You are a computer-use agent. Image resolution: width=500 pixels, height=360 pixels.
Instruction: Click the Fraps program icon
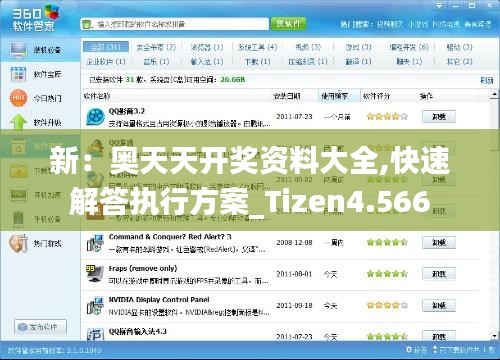[95, 274]
